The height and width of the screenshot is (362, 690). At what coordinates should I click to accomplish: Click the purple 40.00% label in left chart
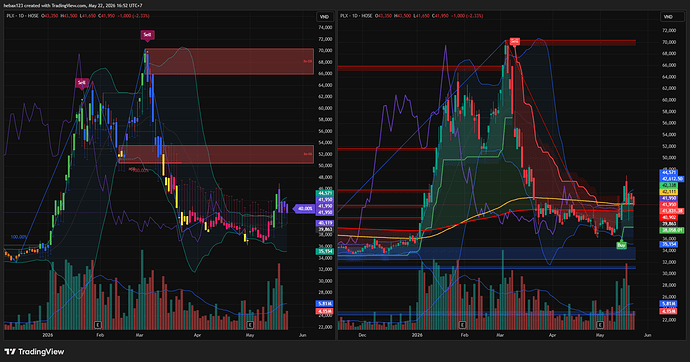[x=305, y=209]
